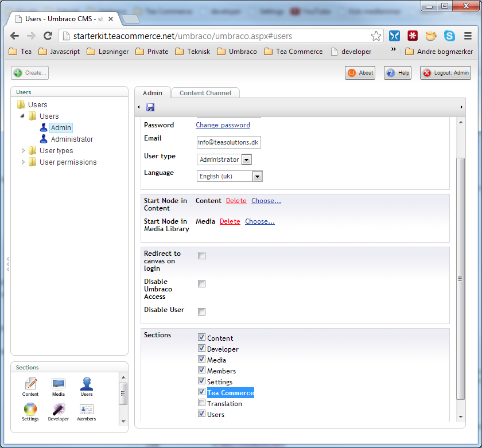This screenshot has width=482, height=448.
Task: Click the left tab scroll arrow
Action: pyautogui.click(x=139, y=107)
